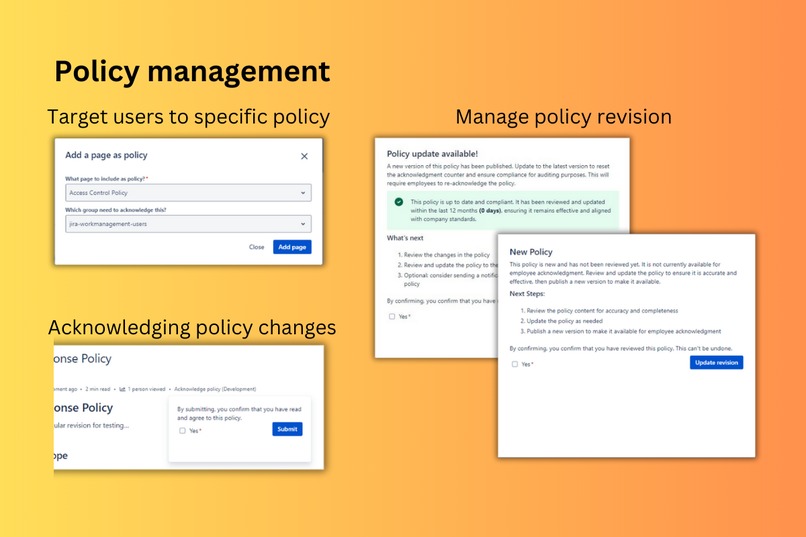Click 'Update the policy as needed' step
The height and width of the screenshot is (537, 806).
pos(564,321)
